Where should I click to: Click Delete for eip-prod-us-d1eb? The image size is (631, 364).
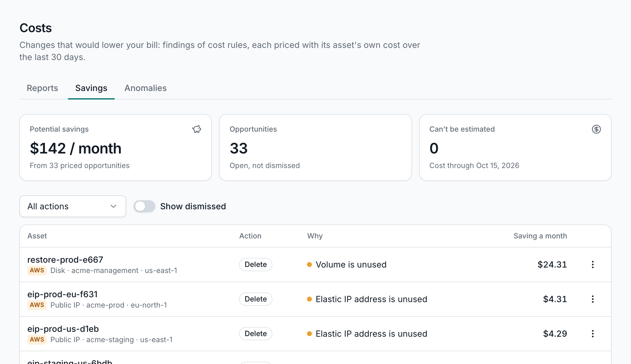point(256,334)
